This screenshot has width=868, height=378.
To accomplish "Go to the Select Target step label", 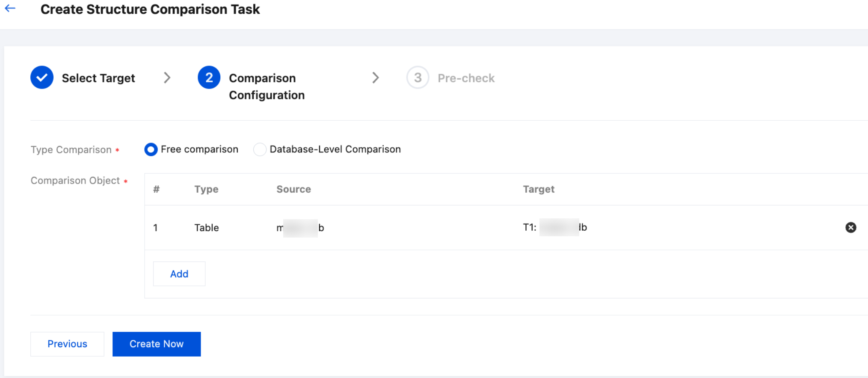I will click(x=98, y=78).
